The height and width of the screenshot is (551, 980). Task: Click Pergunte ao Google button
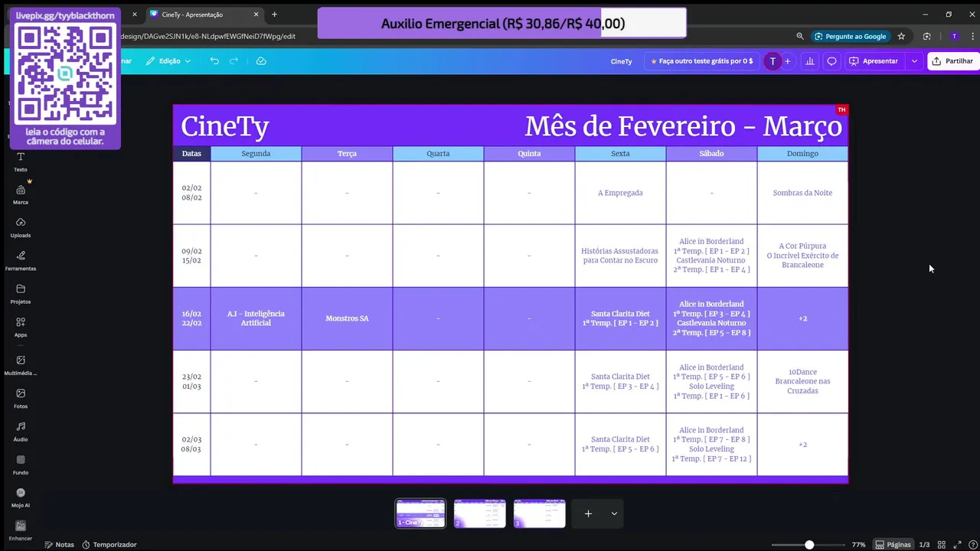point(851,36)
